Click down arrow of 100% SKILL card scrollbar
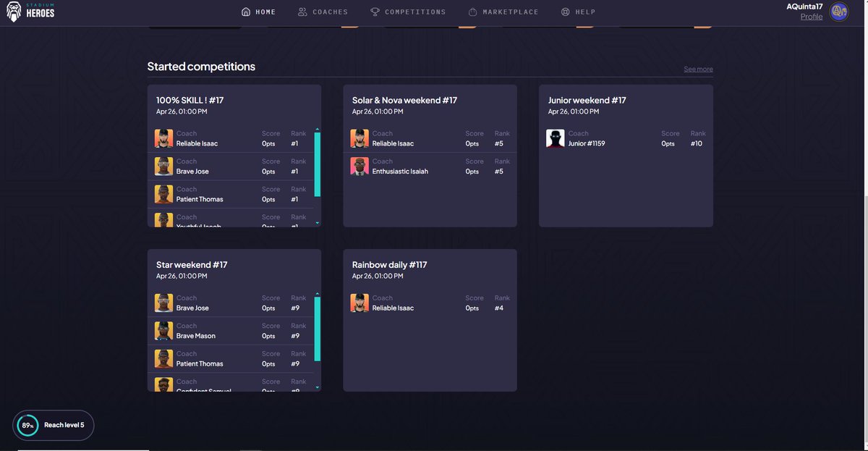This screenshot has width=868, height=451. click(x=317, y=223)
